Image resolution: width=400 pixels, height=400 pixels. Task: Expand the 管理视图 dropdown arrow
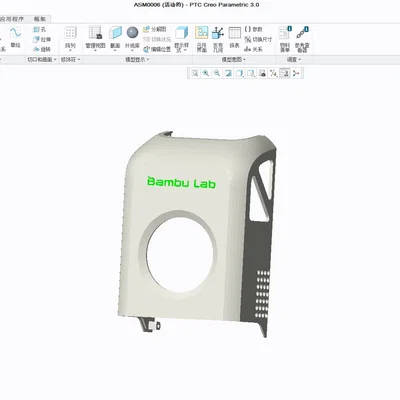95,51
